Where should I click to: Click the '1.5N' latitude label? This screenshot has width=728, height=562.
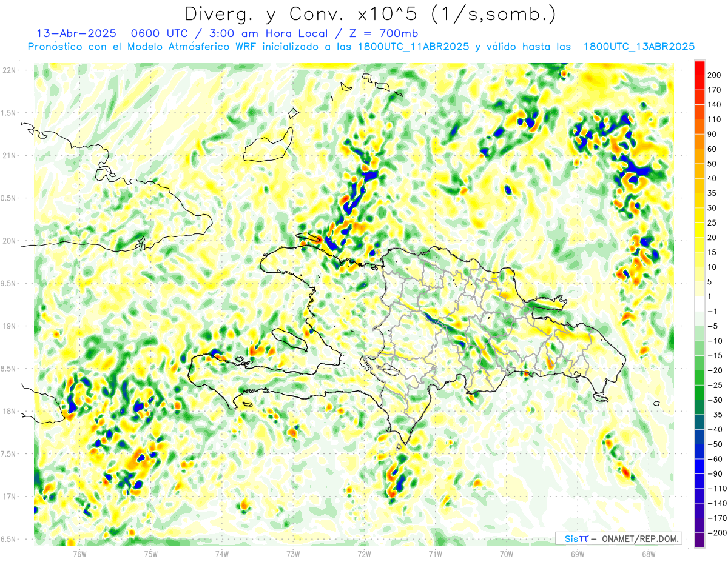[x=8, y=113]
